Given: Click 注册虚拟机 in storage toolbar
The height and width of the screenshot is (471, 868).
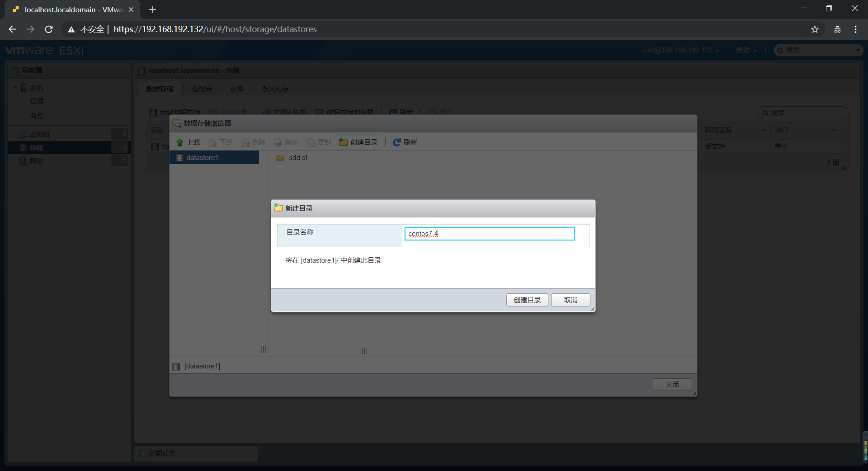Looking at the screenshot, I should click(284, 112).
